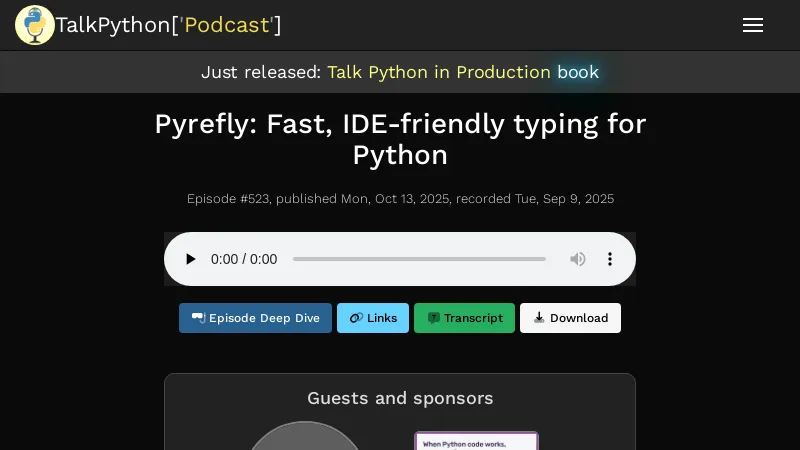Viewport: 800px width, 450px height.
Task: Click the chain icon on Links button
Action: (x=356, y=318)
